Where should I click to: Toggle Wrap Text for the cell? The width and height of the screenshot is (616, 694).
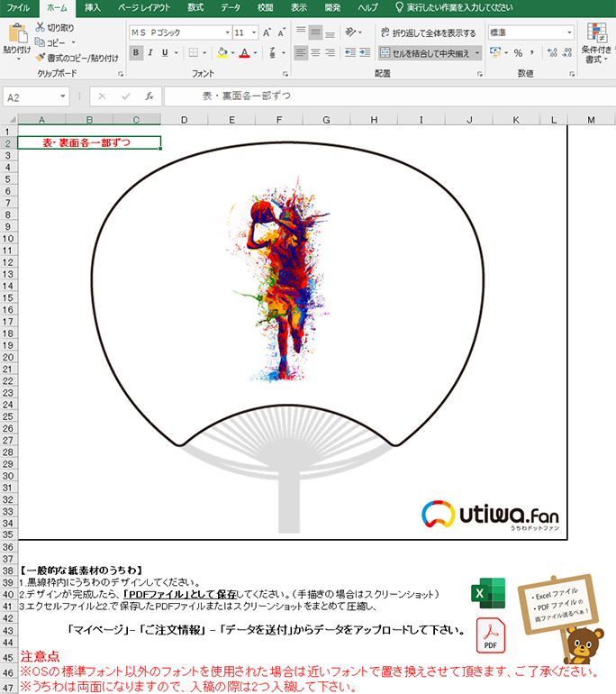[x=429, y=32]
